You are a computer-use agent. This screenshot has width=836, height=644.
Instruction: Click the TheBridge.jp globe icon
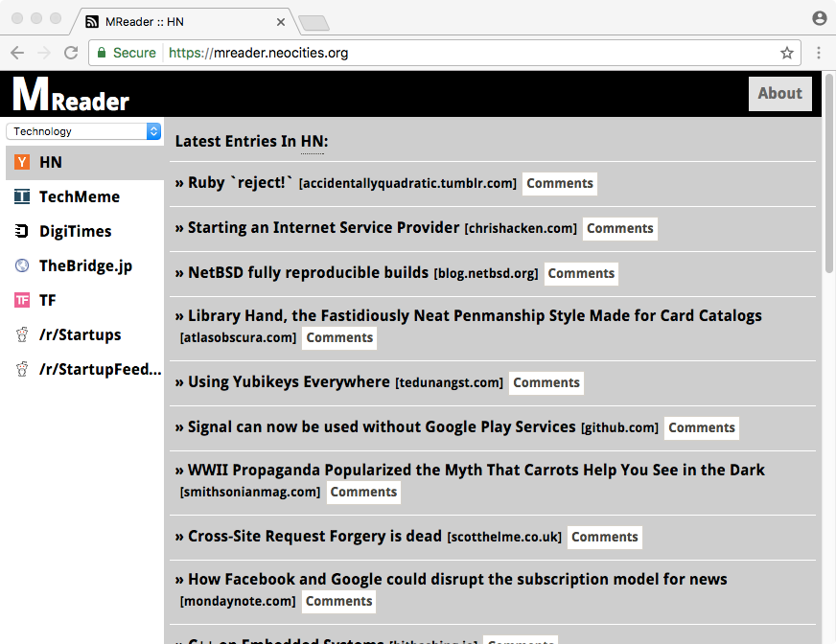[22, 265]
